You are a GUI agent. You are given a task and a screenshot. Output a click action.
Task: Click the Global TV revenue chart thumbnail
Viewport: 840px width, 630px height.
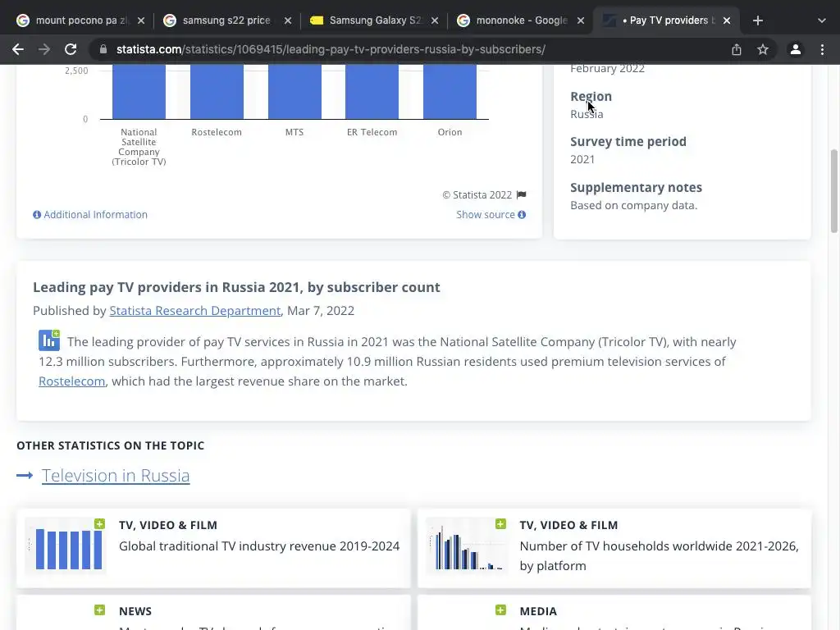66,546
